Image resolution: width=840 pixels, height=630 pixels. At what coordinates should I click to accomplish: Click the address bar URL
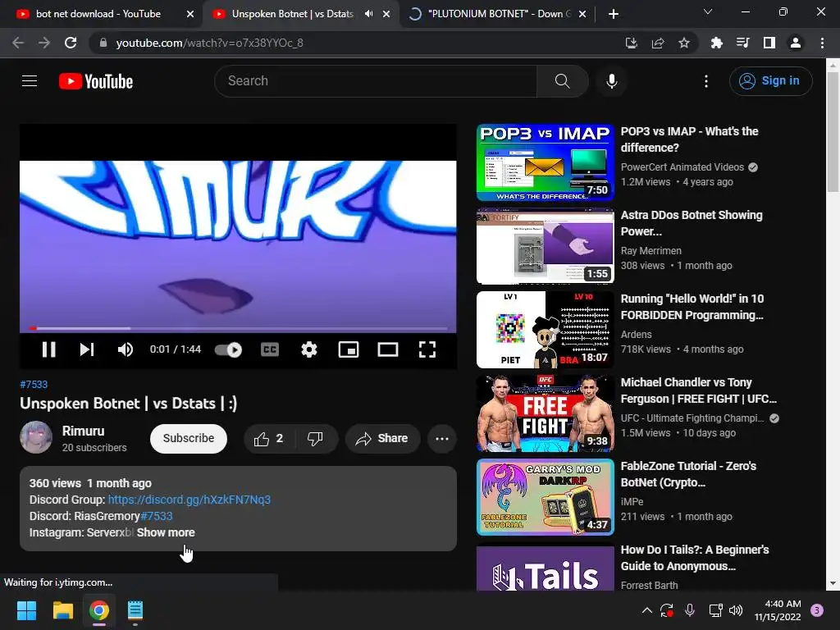(x=209, y=43)
